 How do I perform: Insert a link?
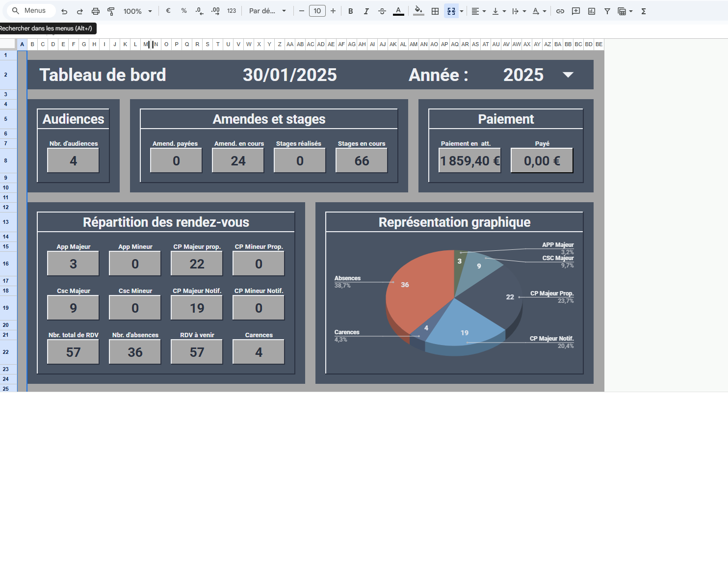pyautogui.click(x=560, y=11)
